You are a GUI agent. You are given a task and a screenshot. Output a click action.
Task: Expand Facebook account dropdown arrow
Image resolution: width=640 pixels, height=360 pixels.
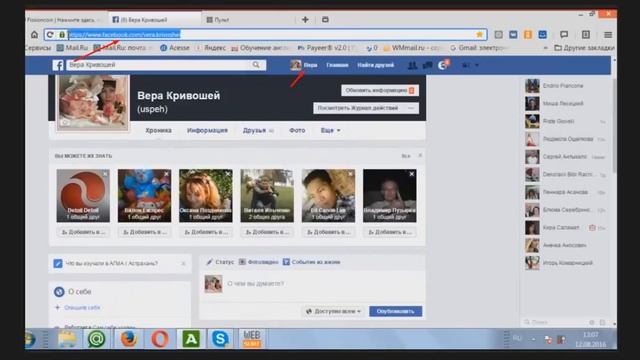point(476,65)
